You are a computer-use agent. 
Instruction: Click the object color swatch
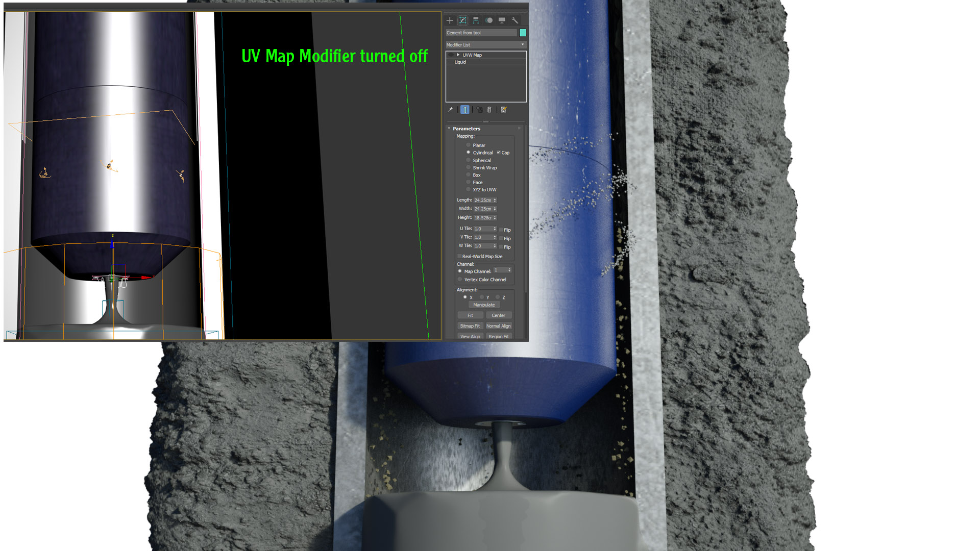522,33
